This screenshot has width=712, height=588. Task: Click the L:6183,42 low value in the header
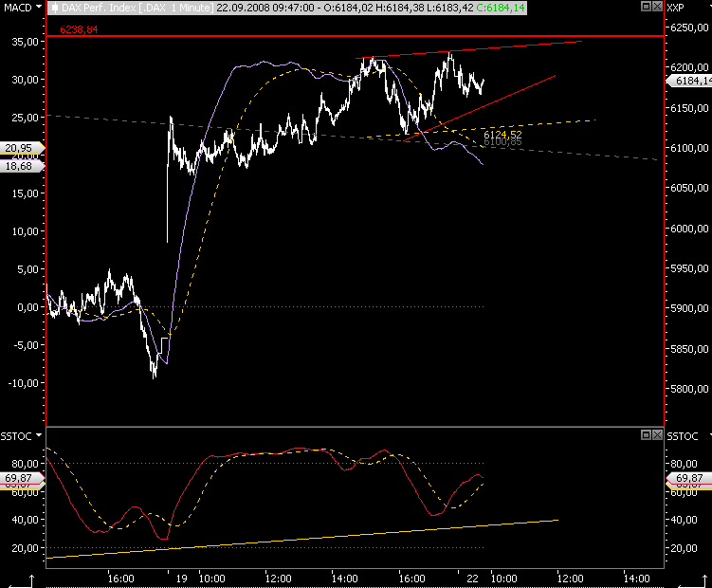tap(450, 8)
